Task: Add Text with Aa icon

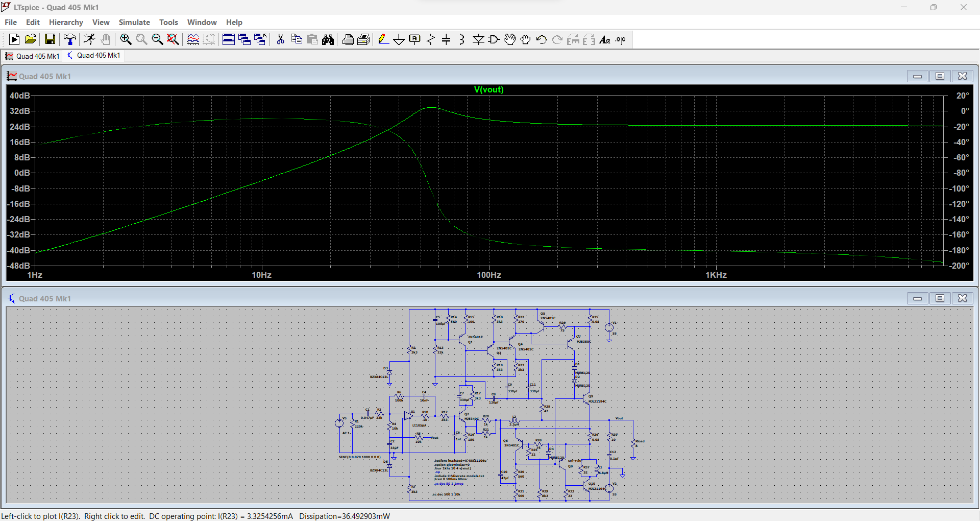Action: 605,39
